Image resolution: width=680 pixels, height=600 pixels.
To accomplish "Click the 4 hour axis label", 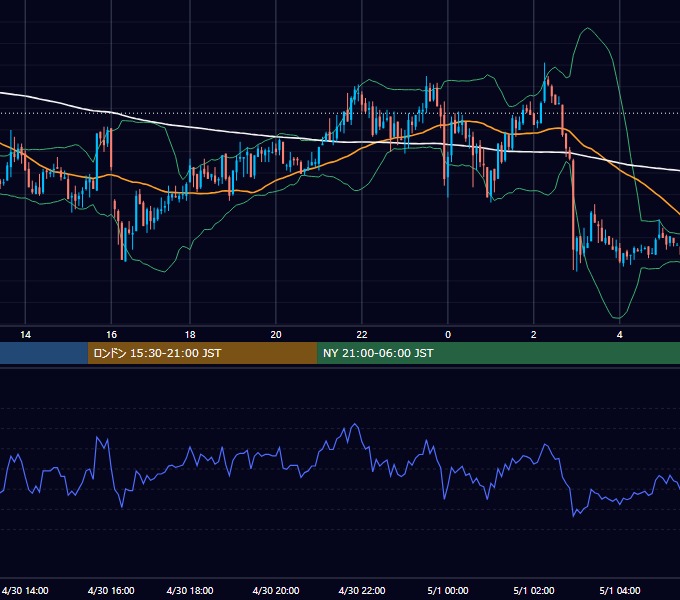I will [x=620, y=335].
